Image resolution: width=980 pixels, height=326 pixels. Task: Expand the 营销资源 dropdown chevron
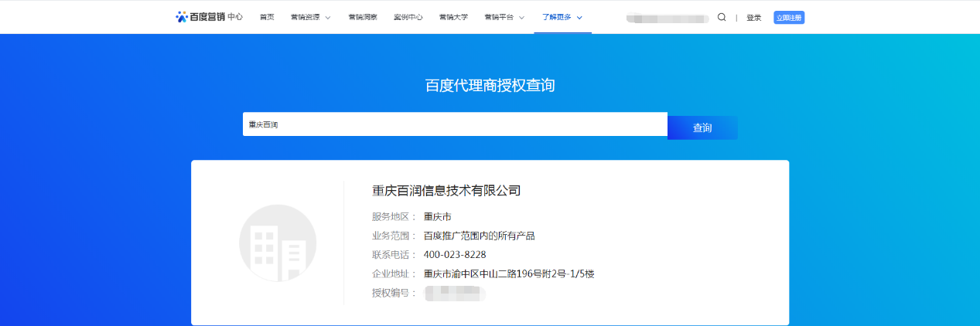point(327,17)
